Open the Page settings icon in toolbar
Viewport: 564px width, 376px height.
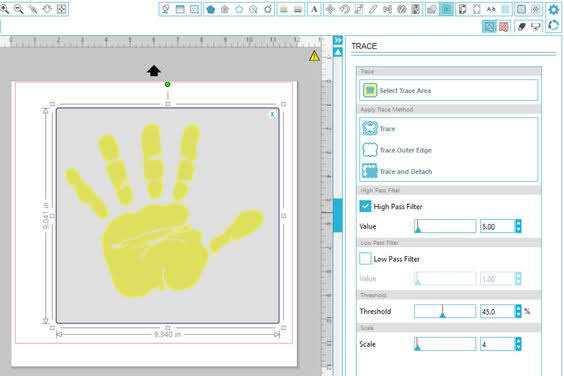180,9
